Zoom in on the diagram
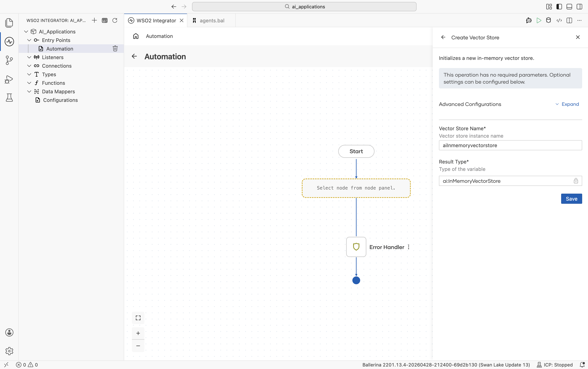The height and width of the screenshot is (369, 588). point(138,333)
